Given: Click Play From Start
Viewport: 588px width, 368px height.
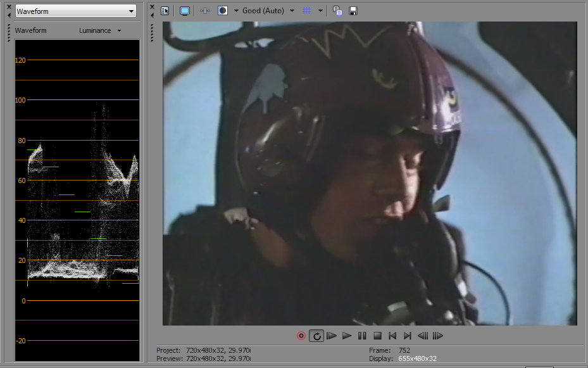Looking at the screenshot, I should click(x=332, y=336).
